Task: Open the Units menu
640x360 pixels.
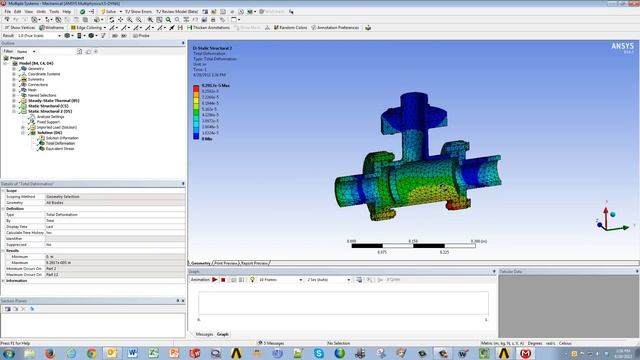Action: click(41, 12)
